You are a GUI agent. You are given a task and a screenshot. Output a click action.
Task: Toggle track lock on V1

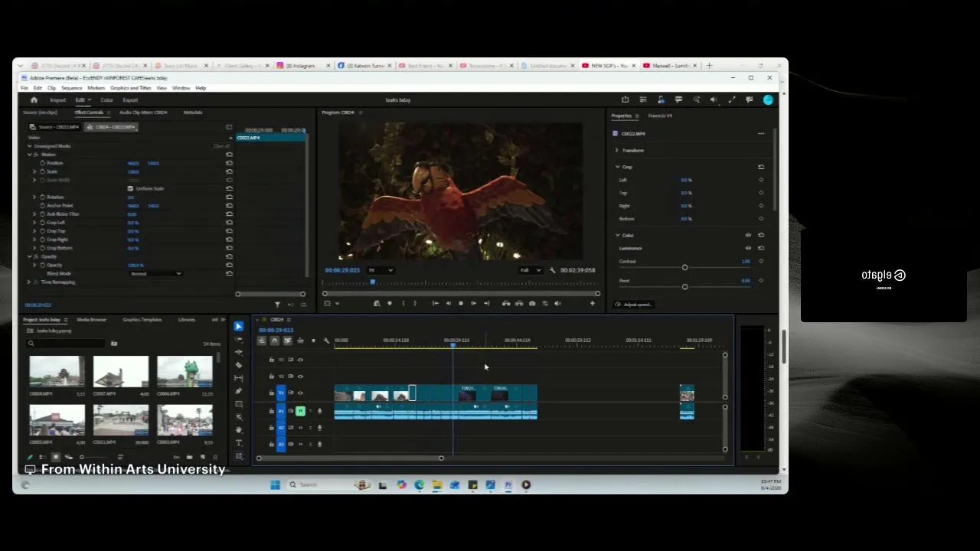pos(271,393)
